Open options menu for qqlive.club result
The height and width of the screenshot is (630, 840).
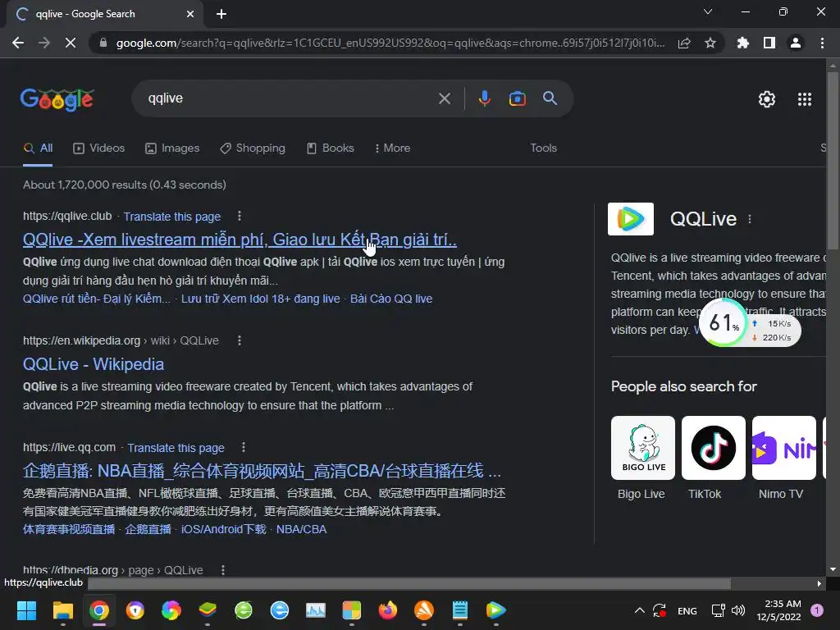pyautogui.click(x=240, y=216)
